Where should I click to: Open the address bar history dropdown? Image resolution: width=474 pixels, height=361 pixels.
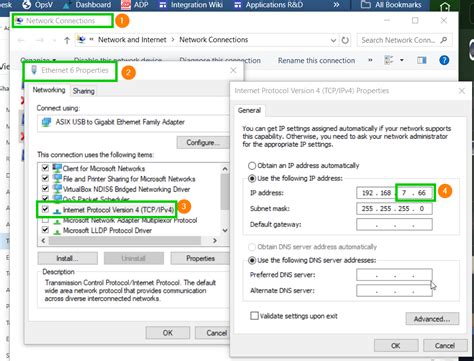click(333, 40)
